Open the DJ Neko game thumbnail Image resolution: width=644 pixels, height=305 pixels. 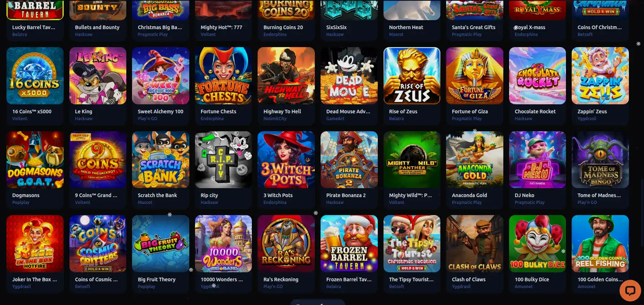(x=538, y=160)
